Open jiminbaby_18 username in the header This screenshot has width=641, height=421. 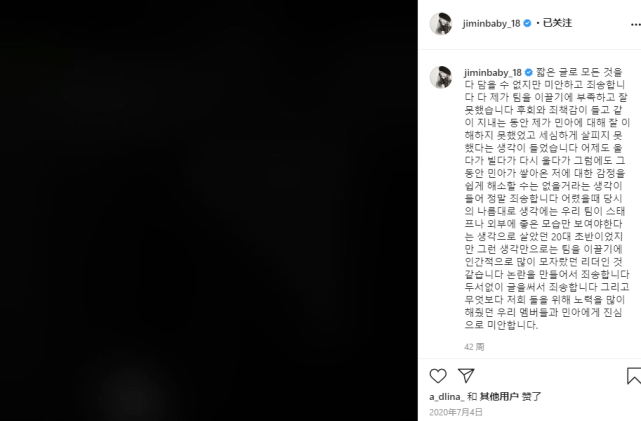point(491,24)
